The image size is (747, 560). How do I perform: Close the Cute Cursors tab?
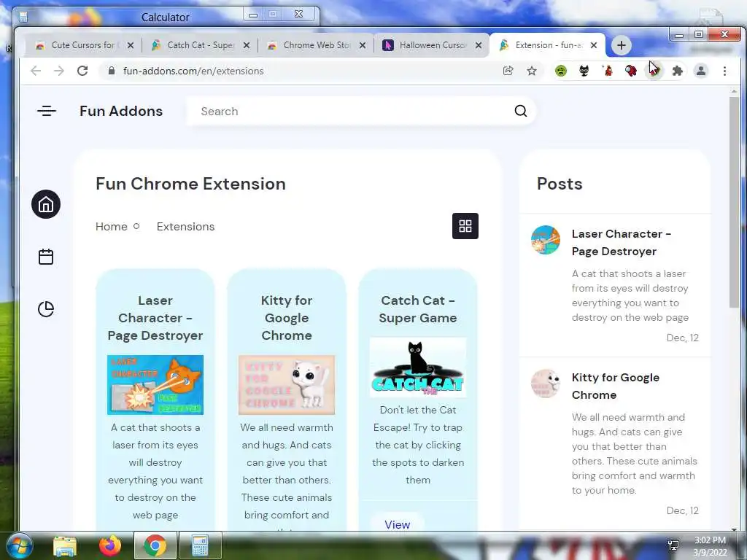[x=131, y=45]
